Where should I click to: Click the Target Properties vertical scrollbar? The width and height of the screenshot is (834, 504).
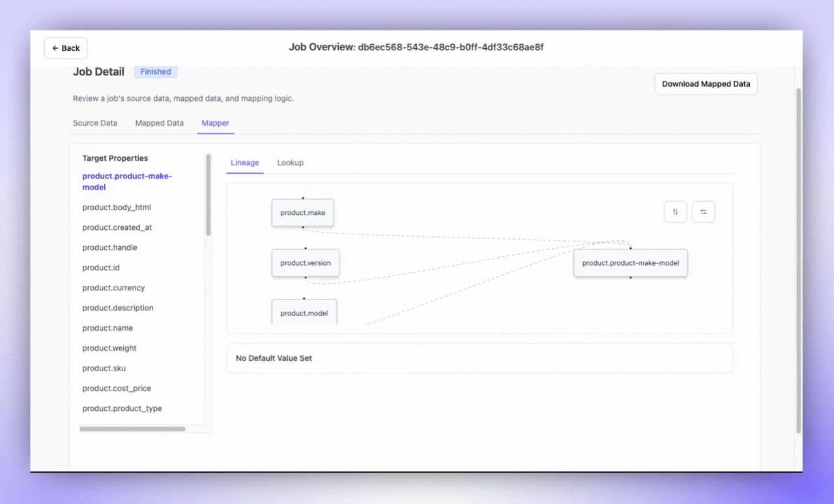[208, 195]
